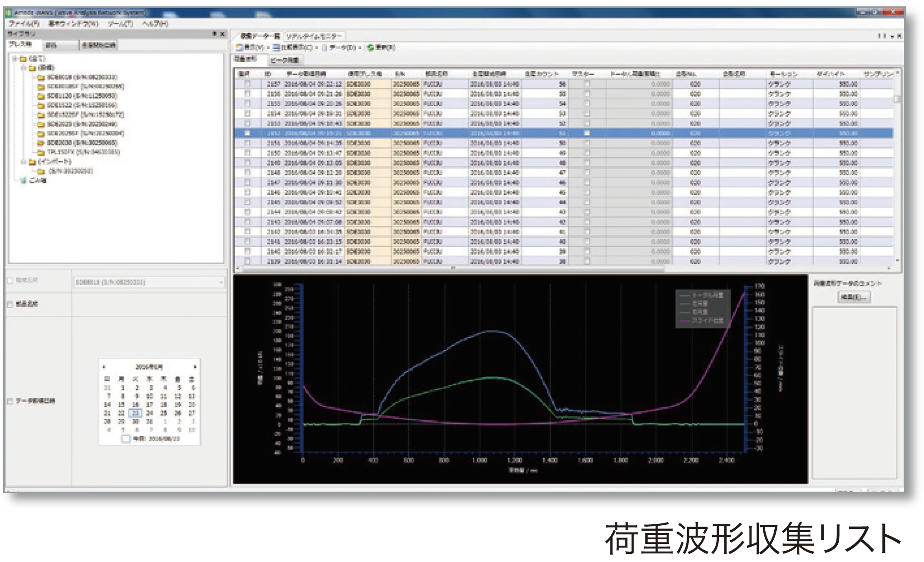
Task: Enable the 部品名称 filter checkbox
Action: pos(10,305)
